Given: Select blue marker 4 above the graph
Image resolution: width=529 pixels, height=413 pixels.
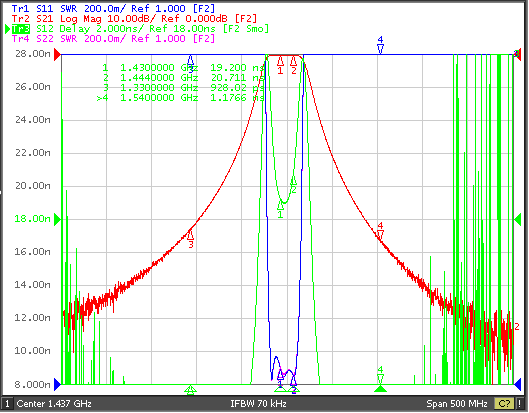Looking at the screenshot, I should 380,45.
